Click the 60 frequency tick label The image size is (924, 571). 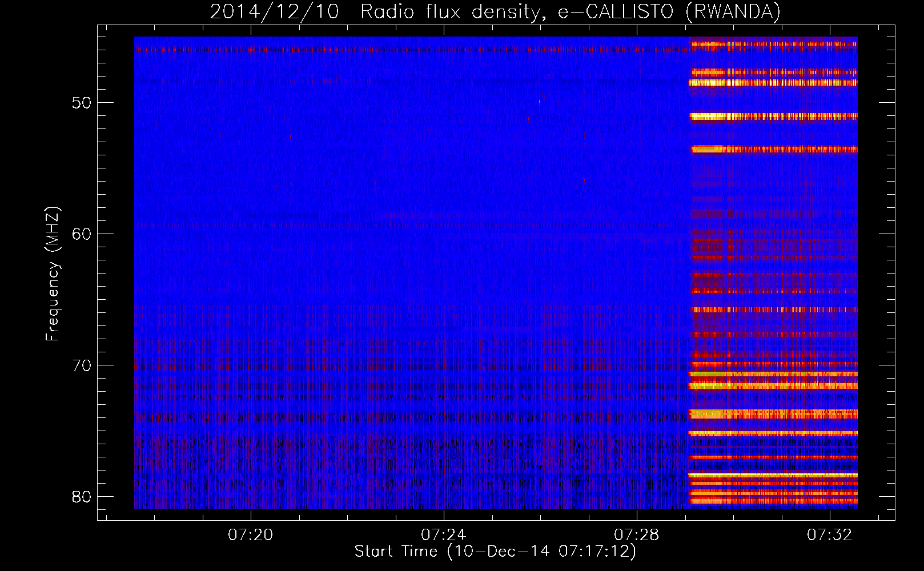click(82, 234)
